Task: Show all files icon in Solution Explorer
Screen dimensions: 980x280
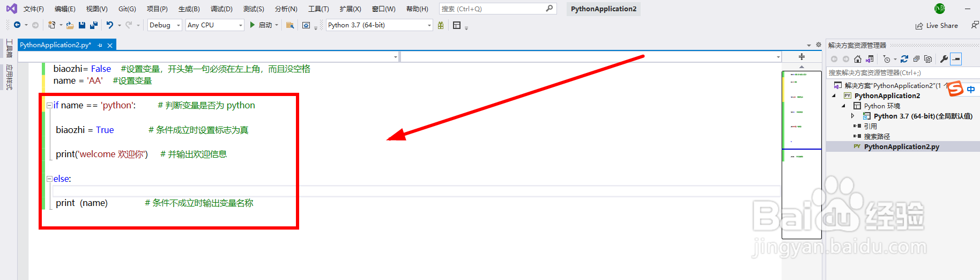Action: pos(928,59)
